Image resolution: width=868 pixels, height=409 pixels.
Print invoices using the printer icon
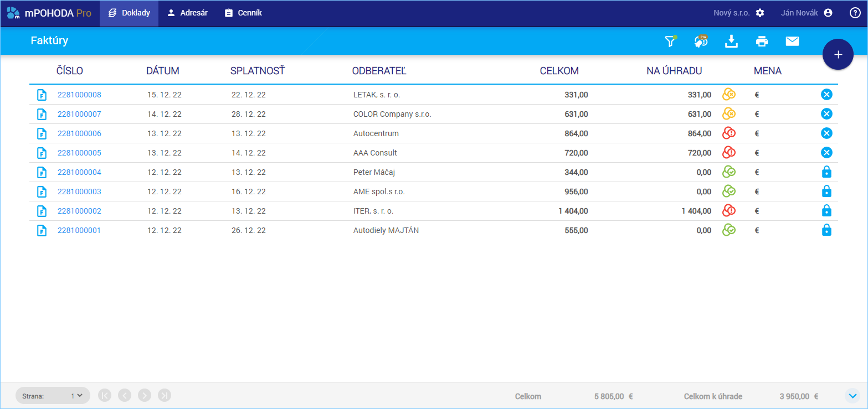click(762, 41)
